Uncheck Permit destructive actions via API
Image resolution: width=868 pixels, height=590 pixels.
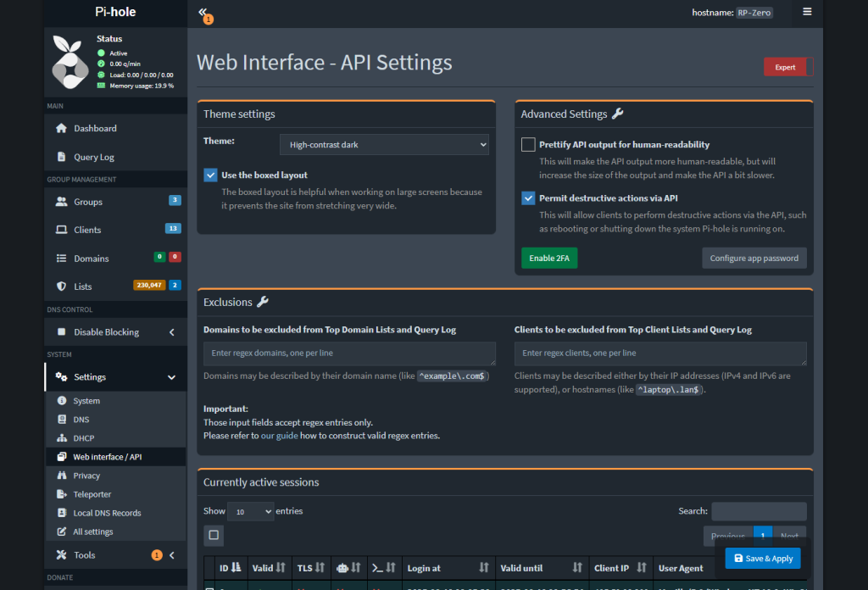click(528, 198)
